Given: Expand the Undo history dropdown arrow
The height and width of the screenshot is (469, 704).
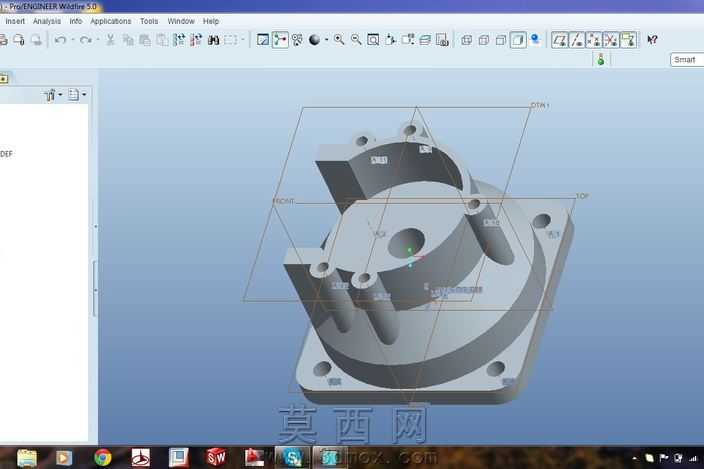Looking at the screenshot, I should (72, 40).
